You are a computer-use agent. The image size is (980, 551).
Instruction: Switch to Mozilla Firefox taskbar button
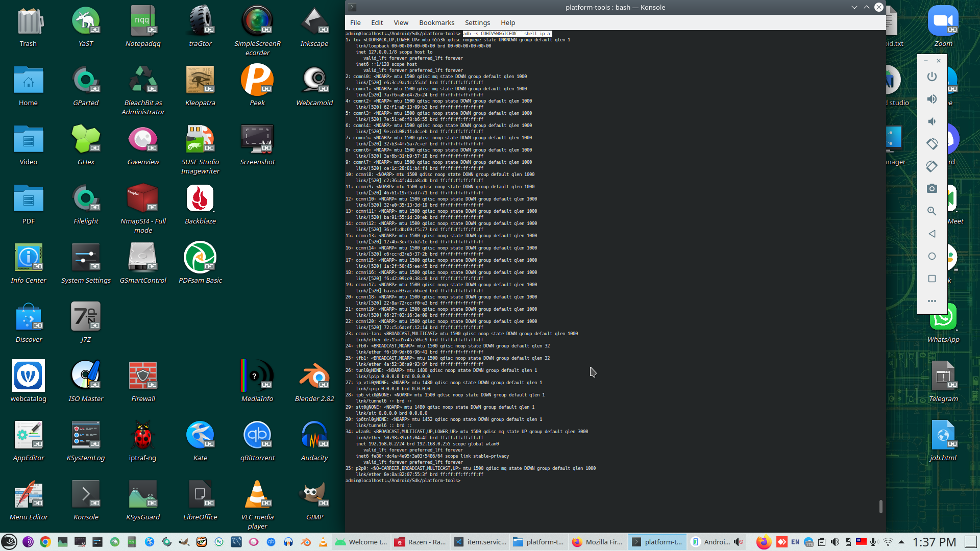[597, 542]
